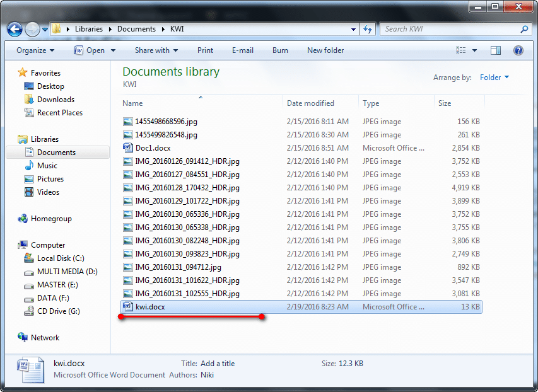The height and width of the screenshot is (392, 538).
Task: Click the 1455499826548.jpg file icon
Action: (128, 135)
